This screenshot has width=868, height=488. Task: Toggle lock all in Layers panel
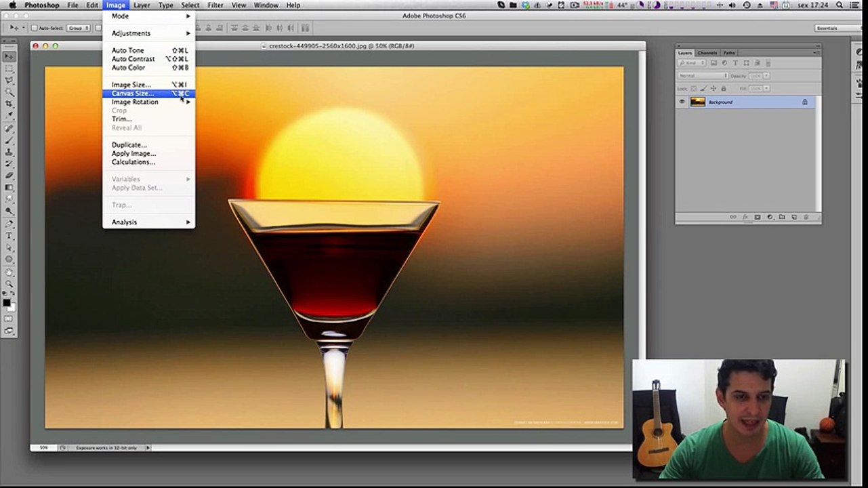[724, 89]
